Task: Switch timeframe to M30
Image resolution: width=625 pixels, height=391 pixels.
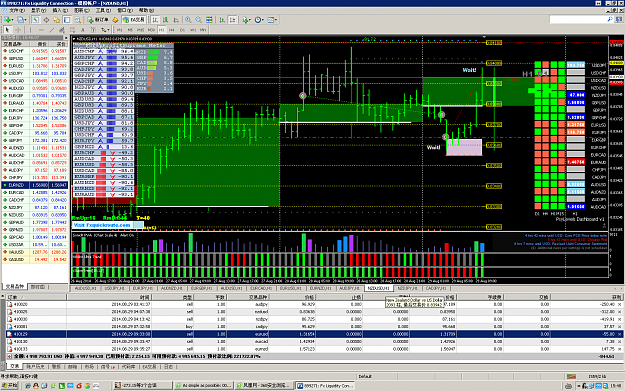Action: [151, 30]
